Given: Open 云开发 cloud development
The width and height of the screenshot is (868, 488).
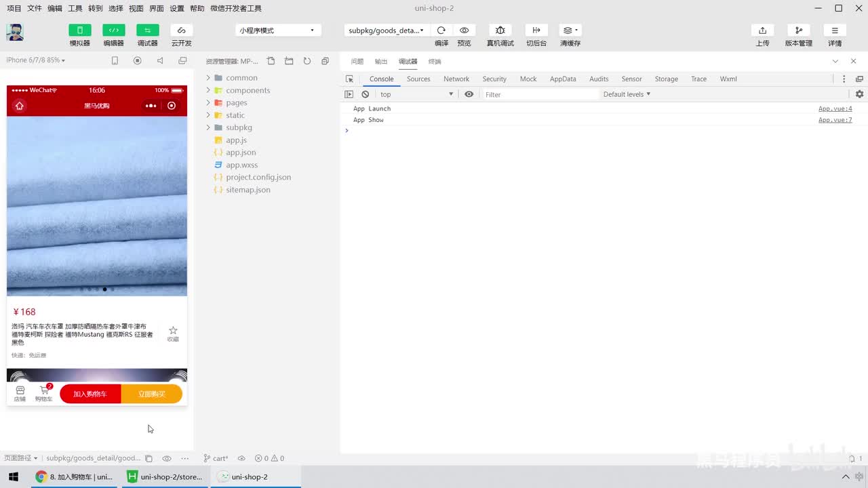Looking at the screenshot, I should (x=181, y=30).
